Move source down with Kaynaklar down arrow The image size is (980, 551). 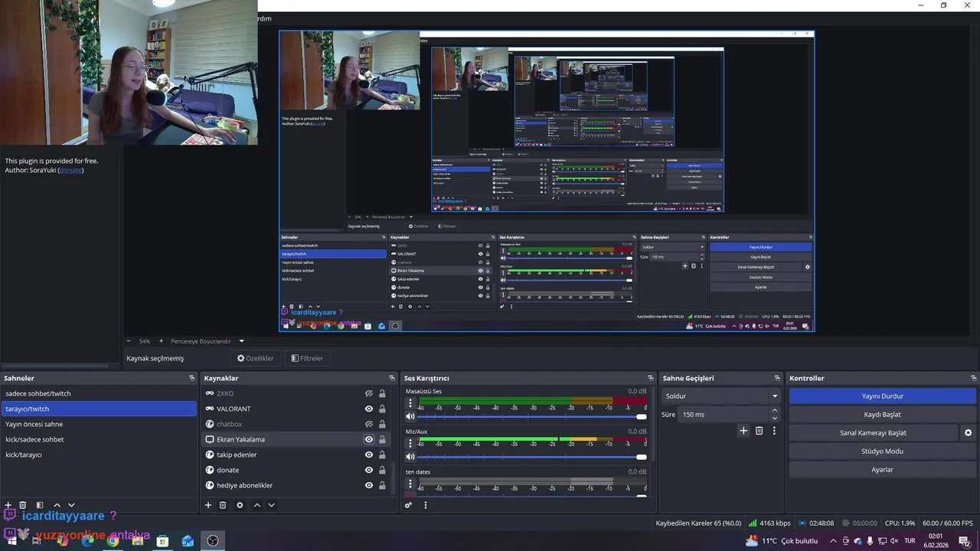tap(271, 505)
